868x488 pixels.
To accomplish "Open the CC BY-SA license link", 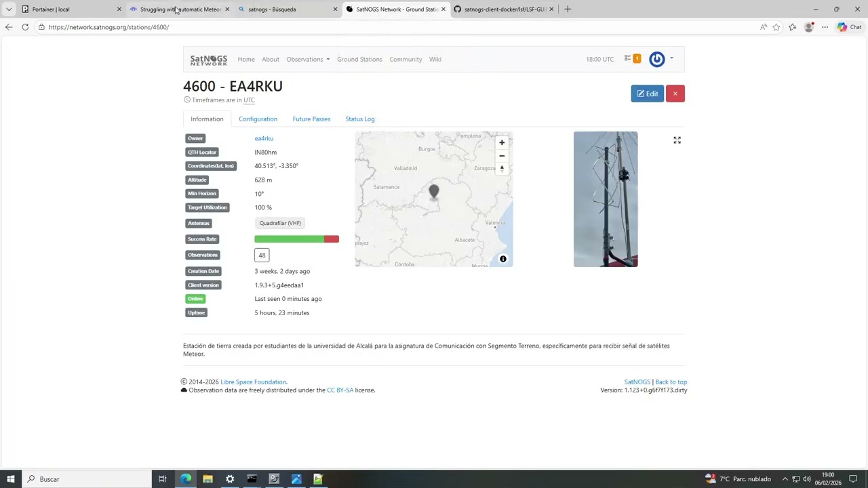I will (x=340, y=390).
